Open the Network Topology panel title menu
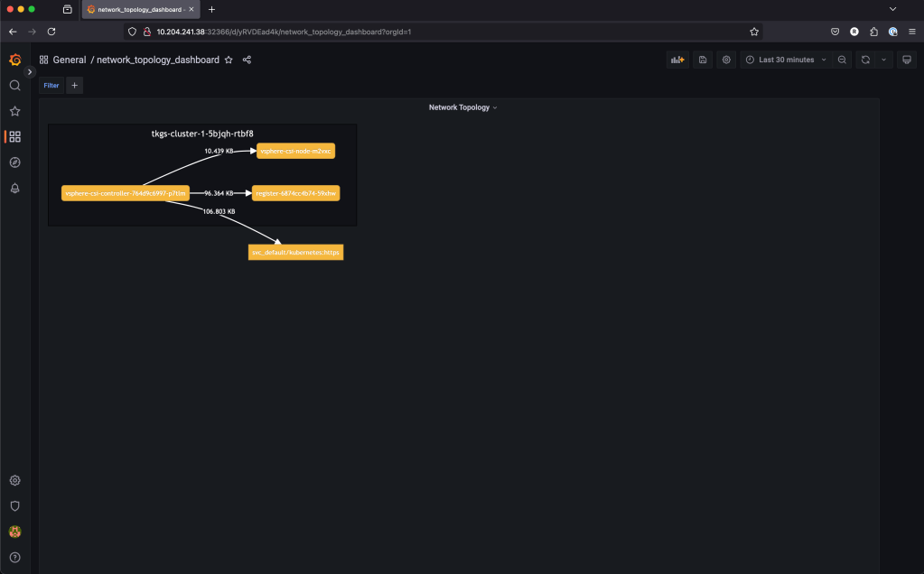 [x=462, y=107]
